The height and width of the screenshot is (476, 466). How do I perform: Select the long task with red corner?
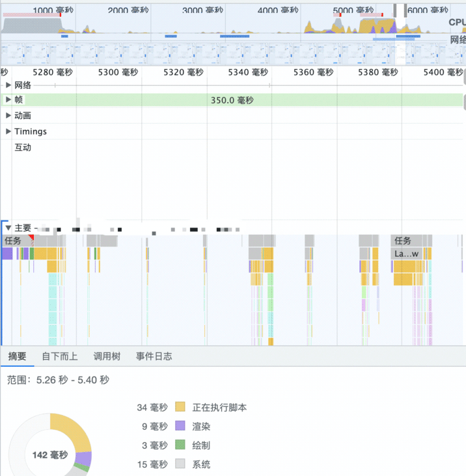pyautogui.click(x=18, y=241)
